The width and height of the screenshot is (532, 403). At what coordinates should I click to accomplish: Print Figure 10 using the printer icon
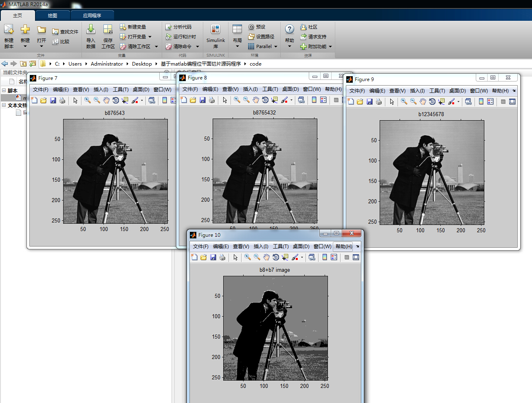tap(222, 257)
